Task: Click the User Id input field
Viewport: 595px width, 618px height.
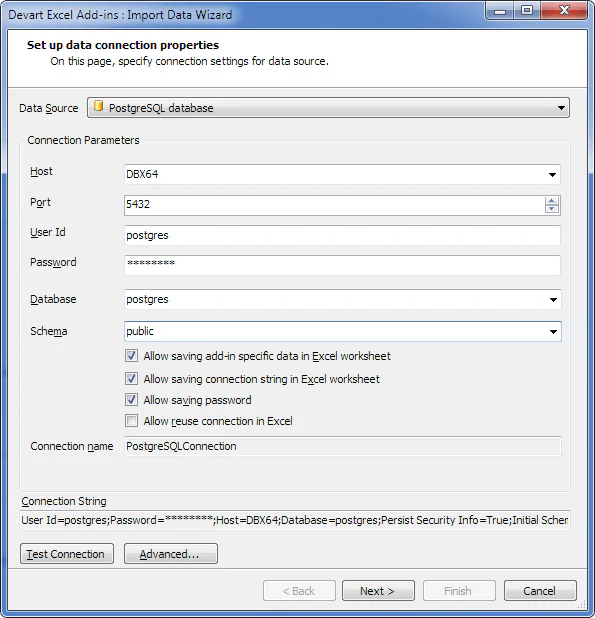Action: [342, 235]
